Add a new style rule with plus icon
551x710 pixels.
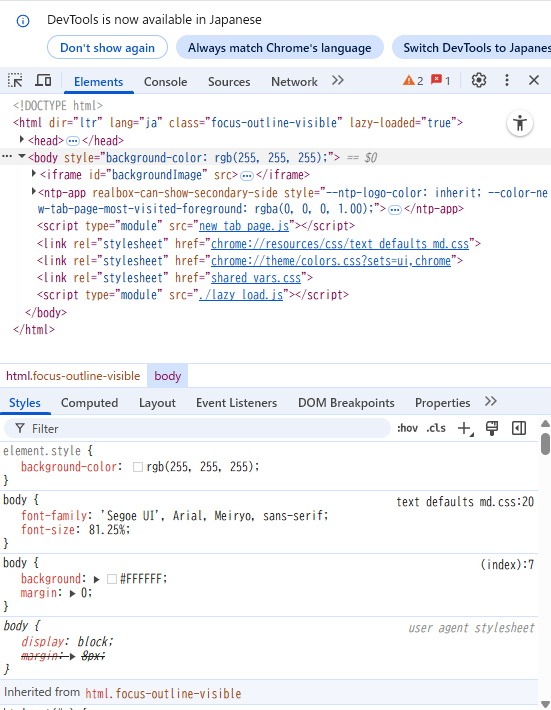click(x=465, y=428)
